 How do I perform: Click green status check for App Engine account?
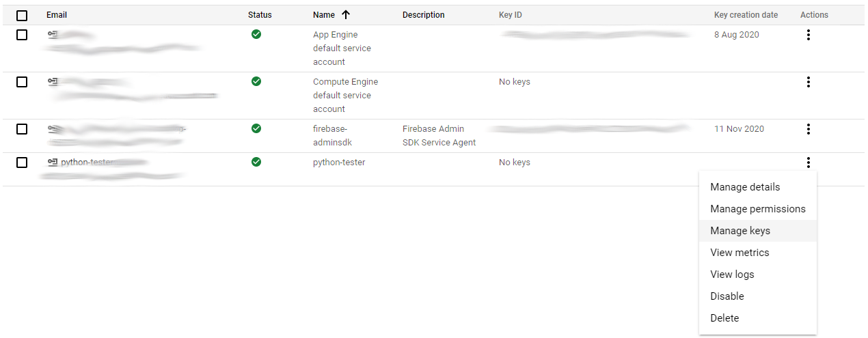point(256,34)
